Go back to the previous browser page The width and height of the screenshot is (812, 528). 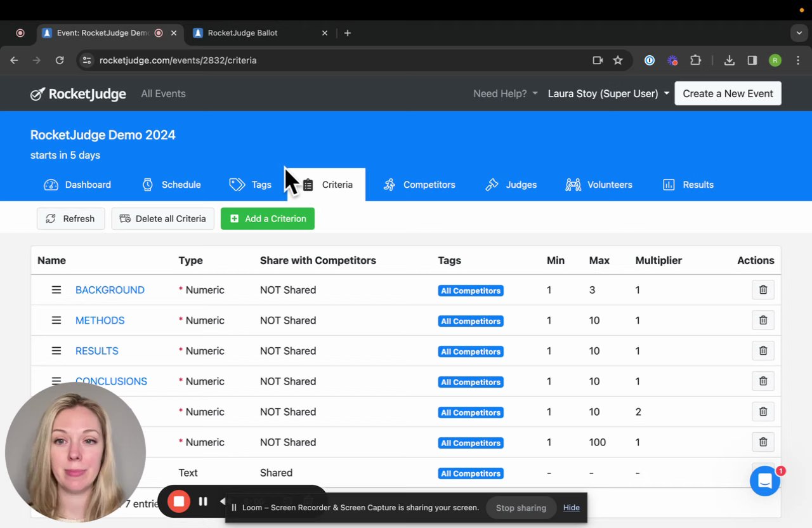[14, 60]
